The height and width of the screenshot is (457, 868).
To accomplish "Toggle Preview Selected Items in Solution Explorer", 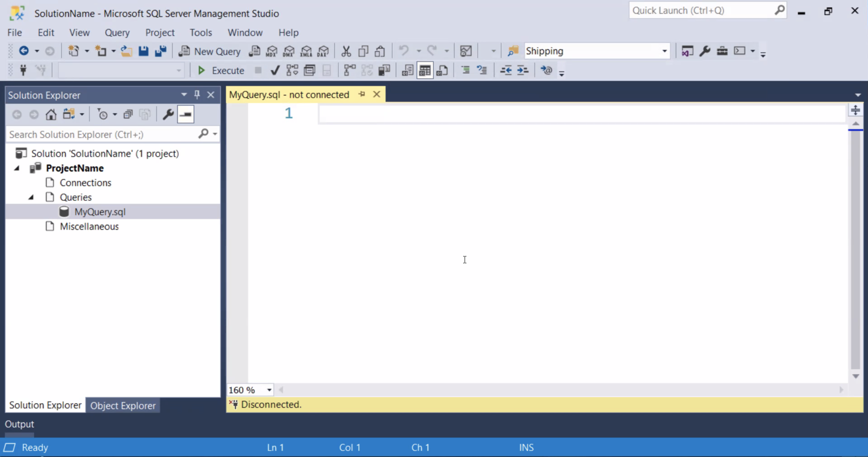I will point(186,115).
